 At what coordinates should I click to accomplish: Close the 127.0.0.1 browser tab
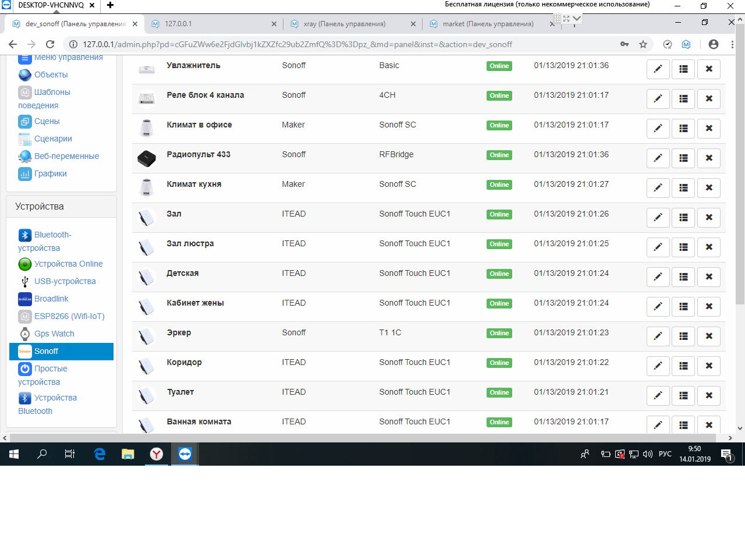click(274, 24)
